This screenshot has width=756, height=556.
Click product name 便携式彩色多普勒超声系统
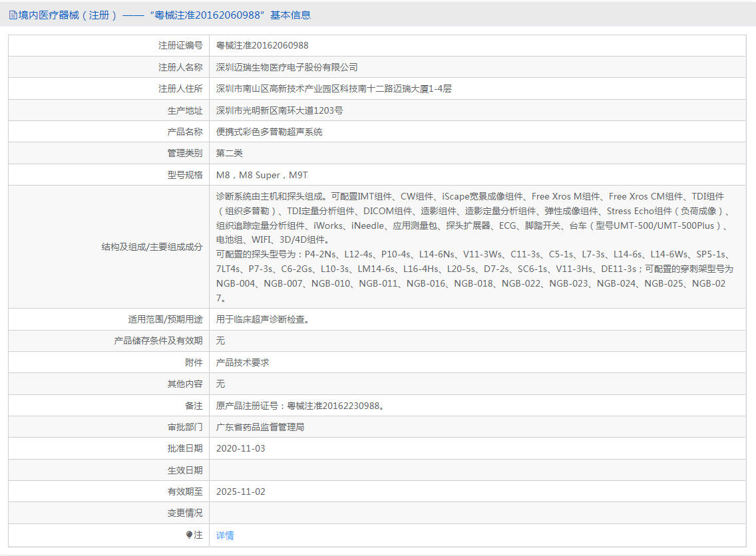(269, 132)
